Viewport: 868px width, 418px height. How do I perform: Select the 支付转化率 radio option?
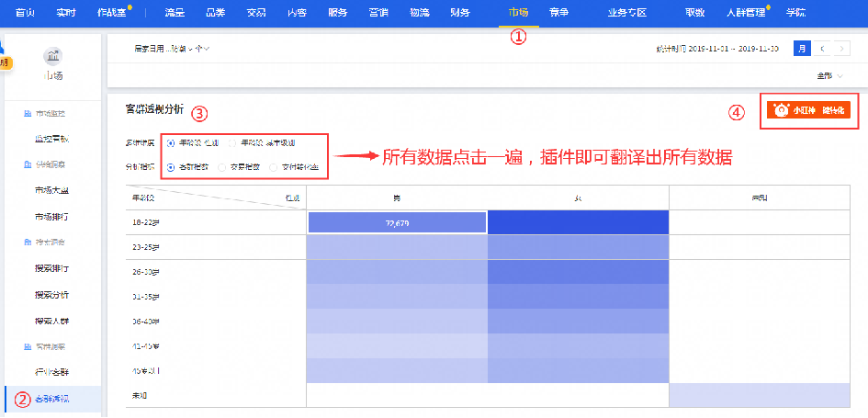pyautogui.click(x=274, y=168)
